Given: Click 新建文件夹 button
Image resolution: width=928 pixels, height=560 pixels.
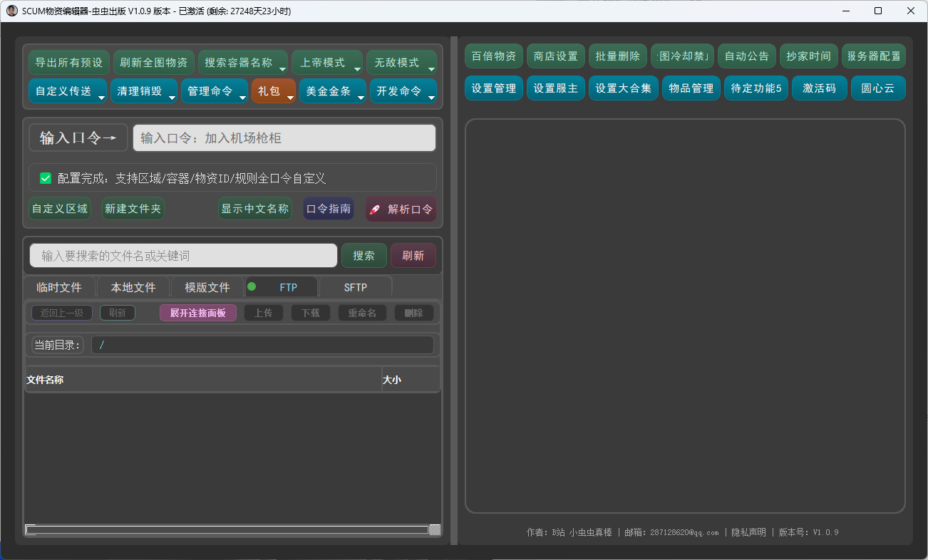Looking at the screenshot, I should click(133, 209).
